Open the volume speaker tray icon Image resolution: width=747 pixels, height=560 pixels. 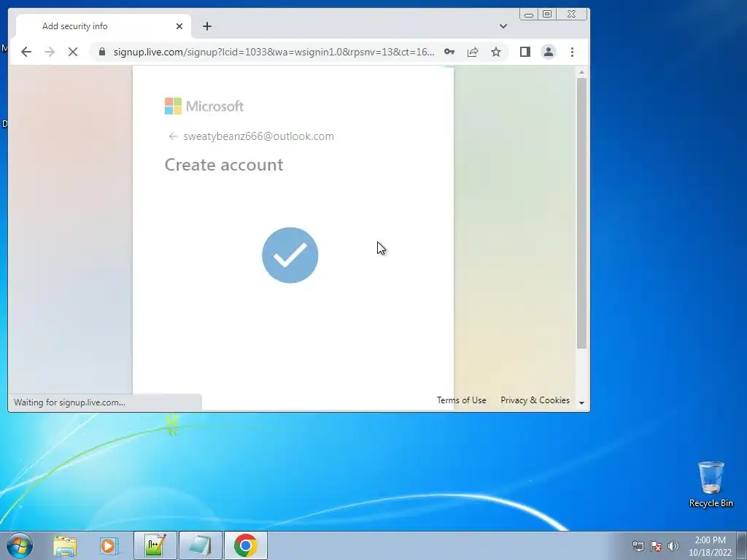673,546
